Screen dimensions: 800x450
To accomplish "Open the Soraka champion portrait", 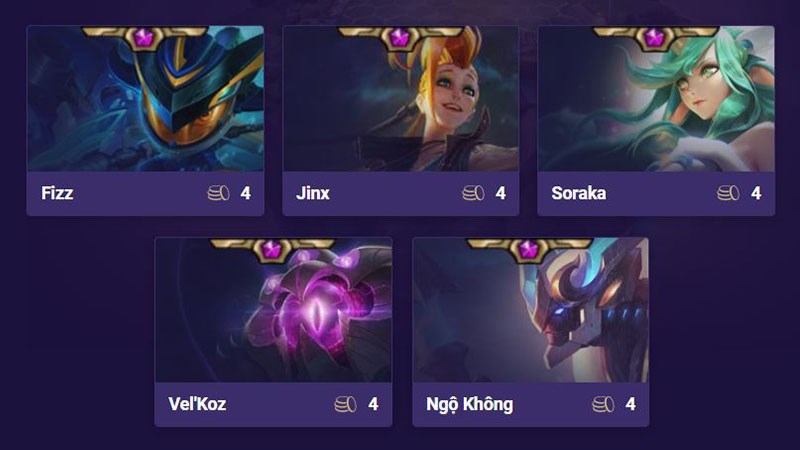I will pos(656,98).
